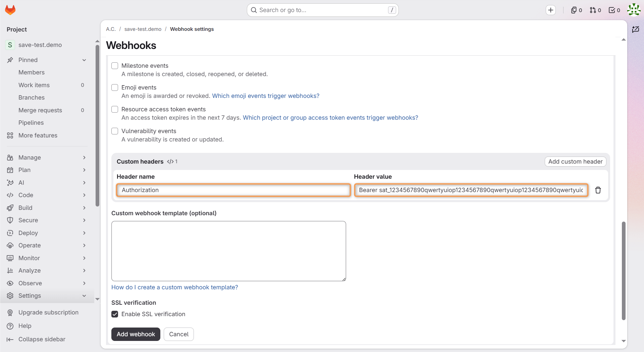Click the page vertical scrollbar thumb
This screenshot has width=644, height=352.
point(624,271)
